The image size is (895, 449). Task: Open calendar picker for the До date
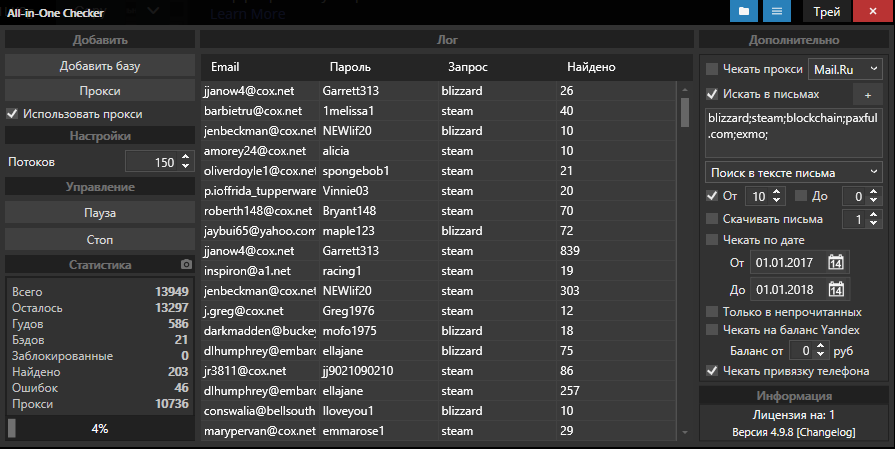(836, 290)
